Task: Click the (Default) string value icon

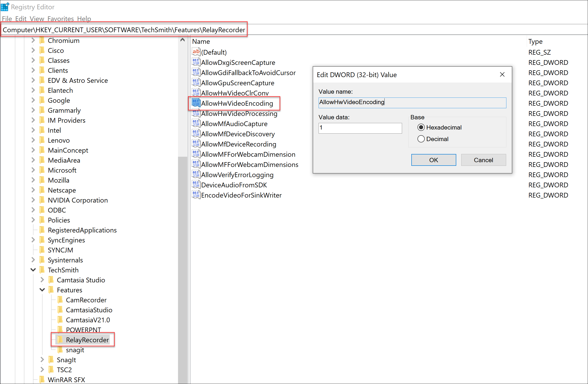Action: [196, 52]
